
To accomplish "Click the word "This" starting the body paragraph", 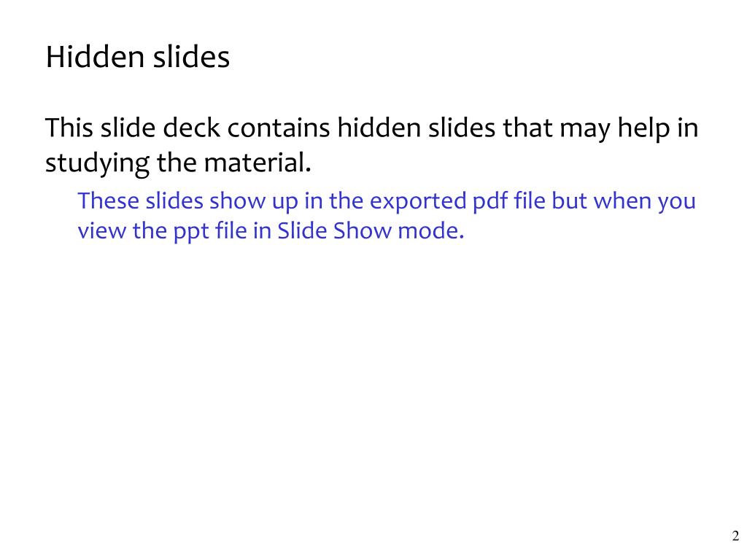I will 69,128.
